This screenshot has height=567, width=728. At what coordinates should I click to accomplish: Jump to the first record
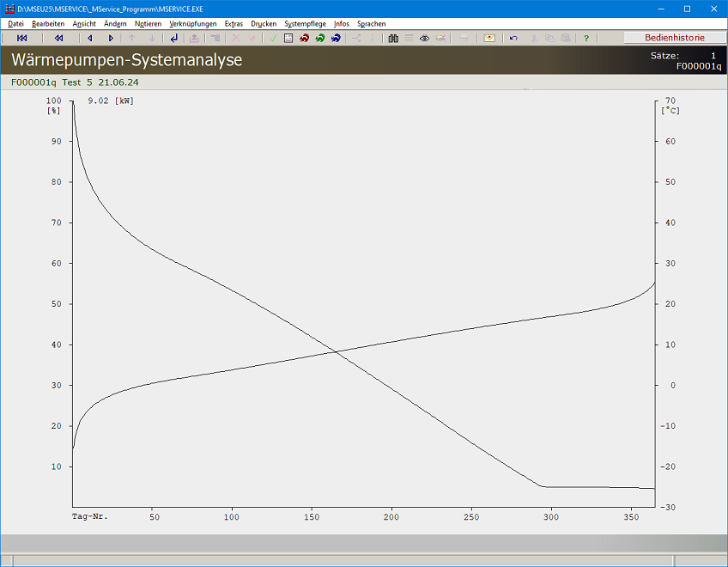(x=22, y=38)
